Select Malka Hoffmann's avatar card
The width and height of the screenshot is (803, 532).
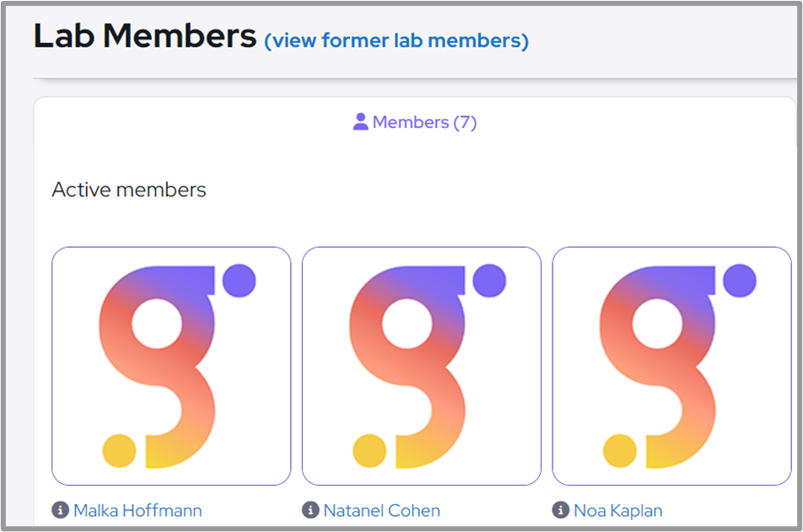(171, 366)
